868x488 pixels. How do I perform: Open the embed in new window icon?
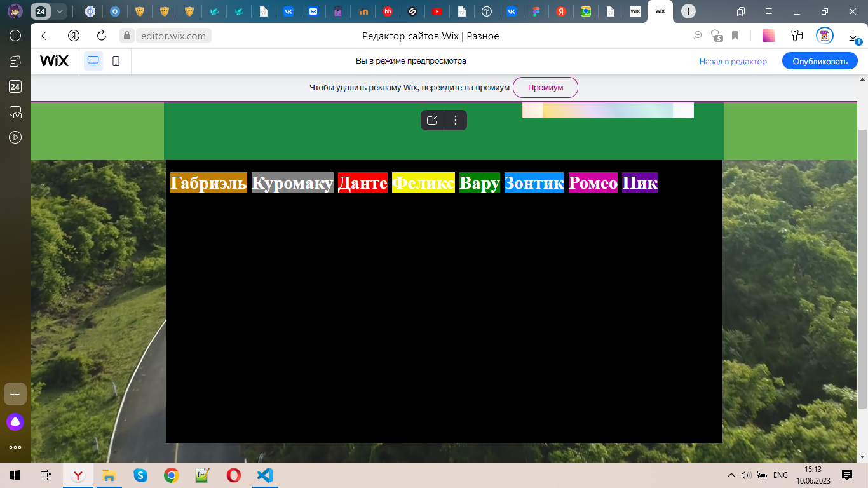click(432, 120)
